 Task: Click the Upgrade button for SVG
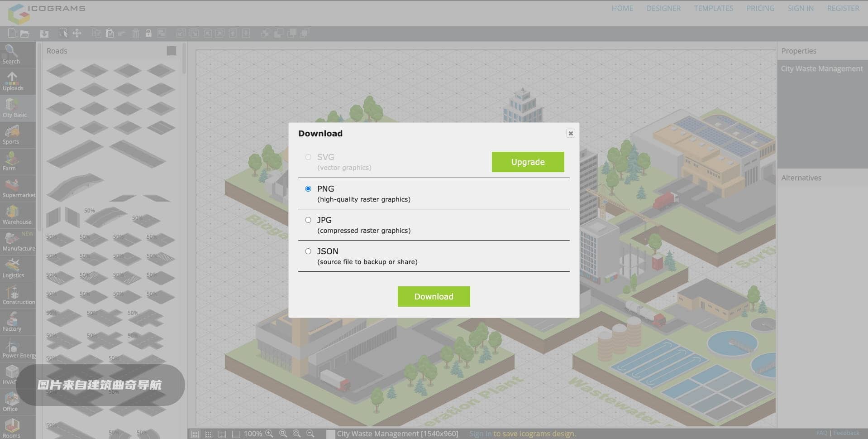pos(528,162)
